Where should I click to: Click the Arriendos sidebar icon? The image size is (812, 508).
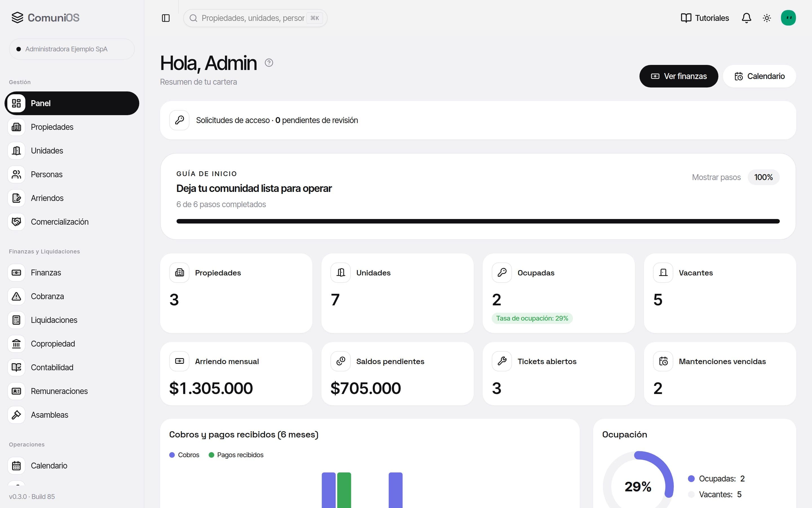coord(16,198)
